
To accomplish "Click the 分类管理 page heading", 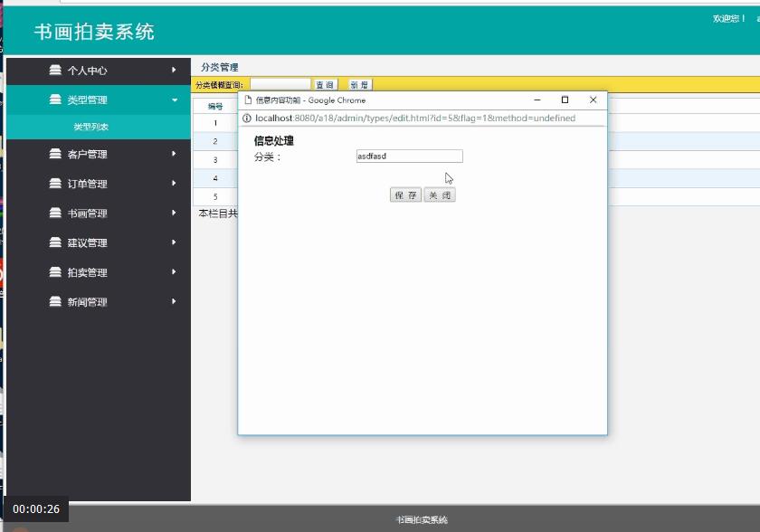I will tap(220, 67).
